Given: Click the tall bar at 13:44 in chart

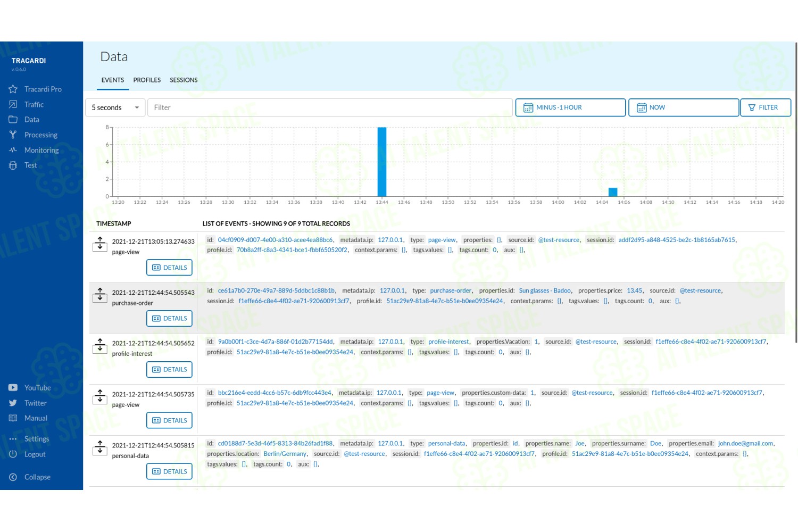Looking at the screenshot, I should [x=382, y=162].
